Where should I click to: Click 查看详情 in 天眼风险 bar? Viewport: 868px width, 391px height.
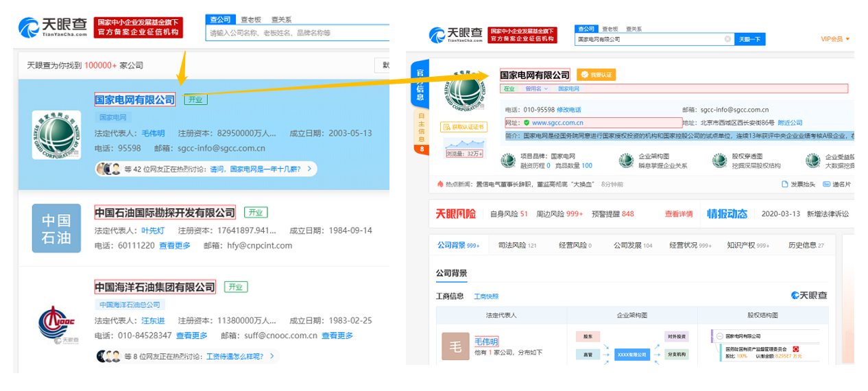click(x=679, y=214)
